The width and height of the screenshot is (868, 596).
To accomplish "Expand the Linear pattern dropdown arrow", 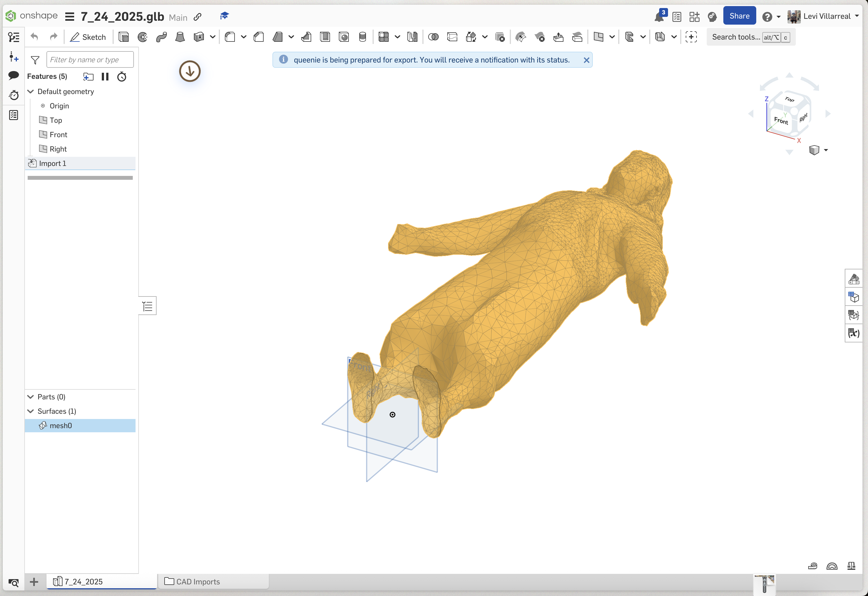I will tap(397, 37).
